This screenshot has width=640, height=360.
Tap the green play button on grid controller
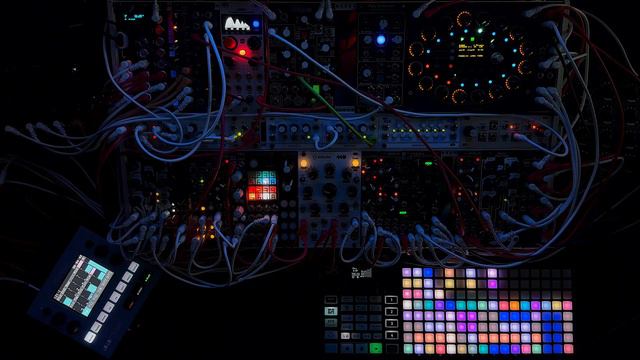(376, 348)
